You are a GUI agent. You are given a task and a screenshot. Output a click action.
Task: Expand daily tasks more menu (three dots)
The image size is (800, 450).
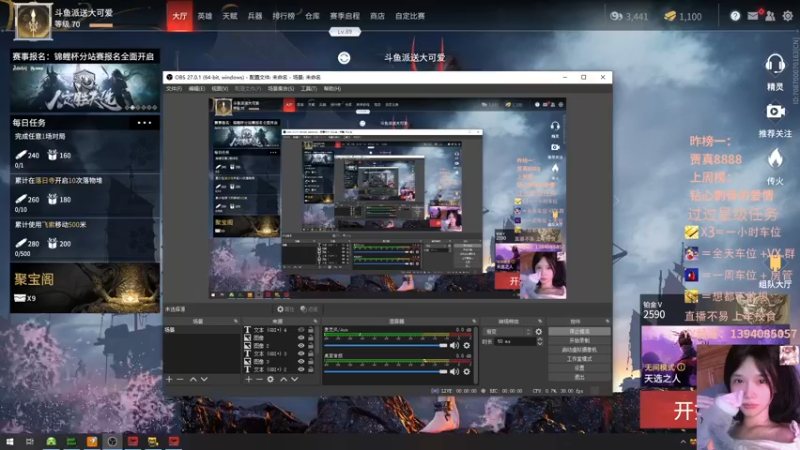pyautogui.click(x=144, y=122)
